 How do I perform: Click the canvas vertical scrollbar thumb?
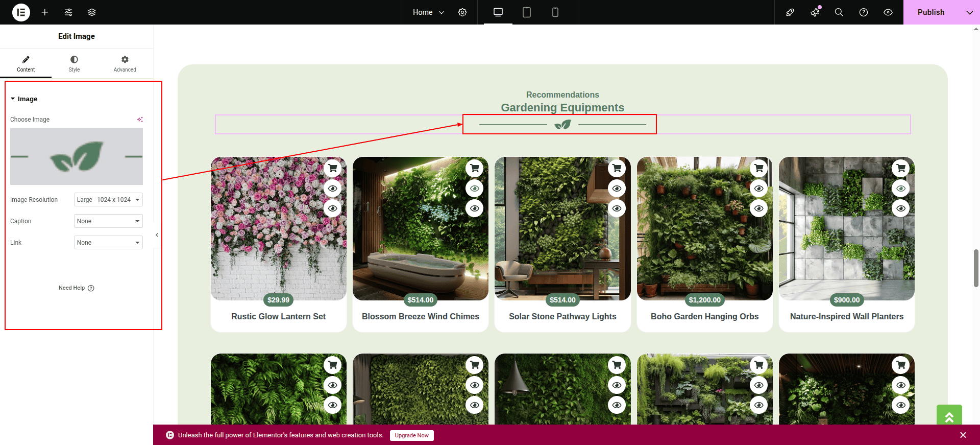coord(976,268)
